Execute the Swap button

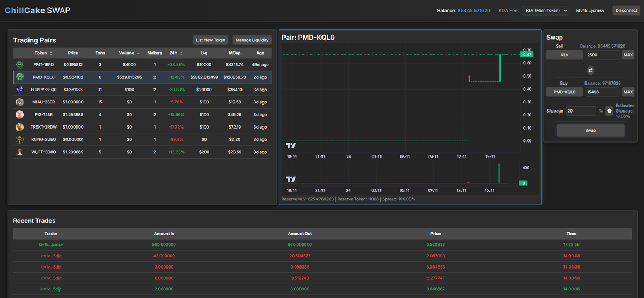[x=590, y=130]
